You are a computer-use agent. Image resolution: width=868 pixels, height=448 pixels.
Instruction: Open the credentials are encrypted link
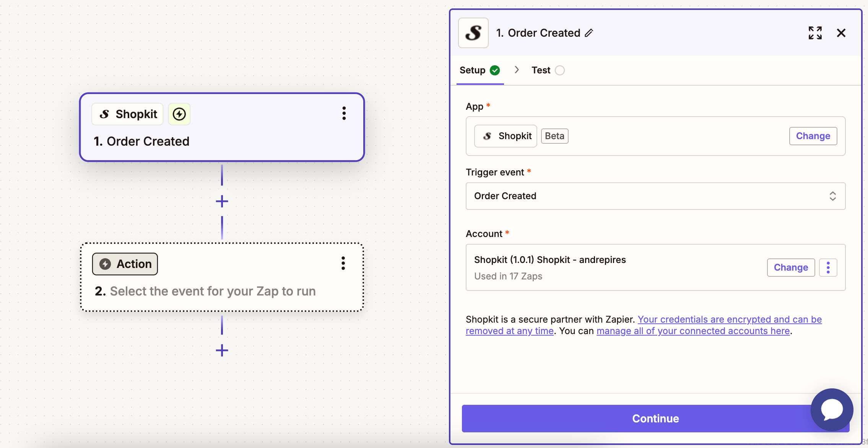pos(729,320)
